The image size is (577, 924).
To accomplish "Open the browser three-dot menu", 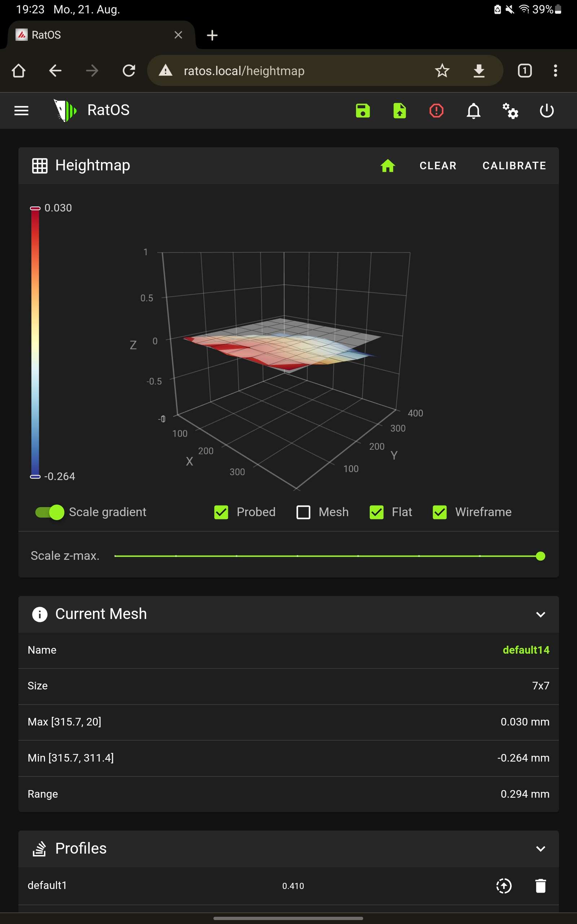I will [x=555, y=71].
